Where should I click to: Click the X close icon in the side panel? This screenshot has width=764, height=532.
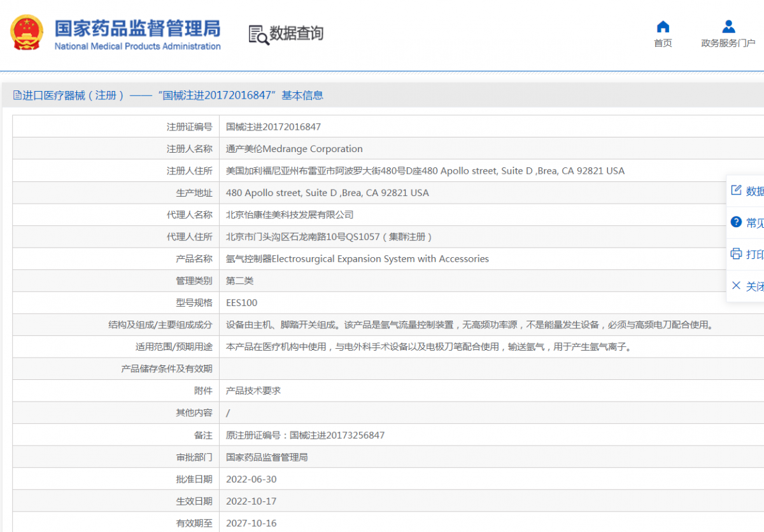coord(736,286)
